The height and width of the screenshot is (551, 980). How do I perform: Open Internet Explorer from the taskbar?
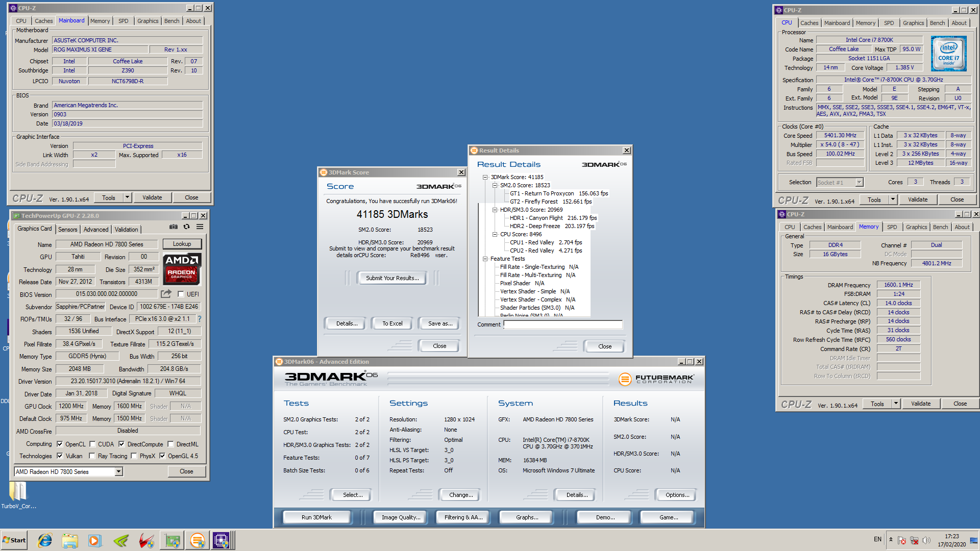45,540
